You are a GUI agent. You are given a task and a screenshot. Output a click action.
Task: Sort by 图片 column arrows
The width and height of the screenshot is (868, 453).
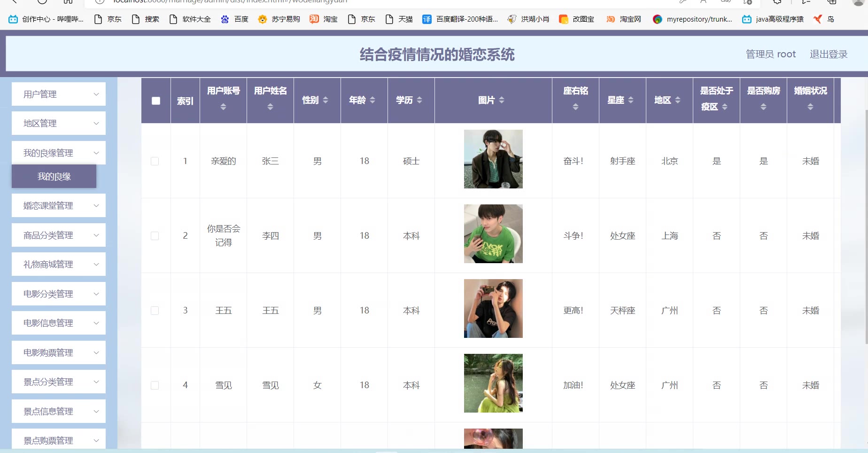tap(502, 100)
